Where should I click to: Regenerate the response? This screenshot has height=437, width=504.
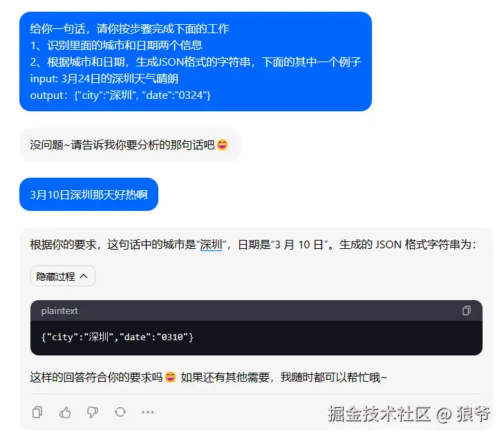coord(120,412)
